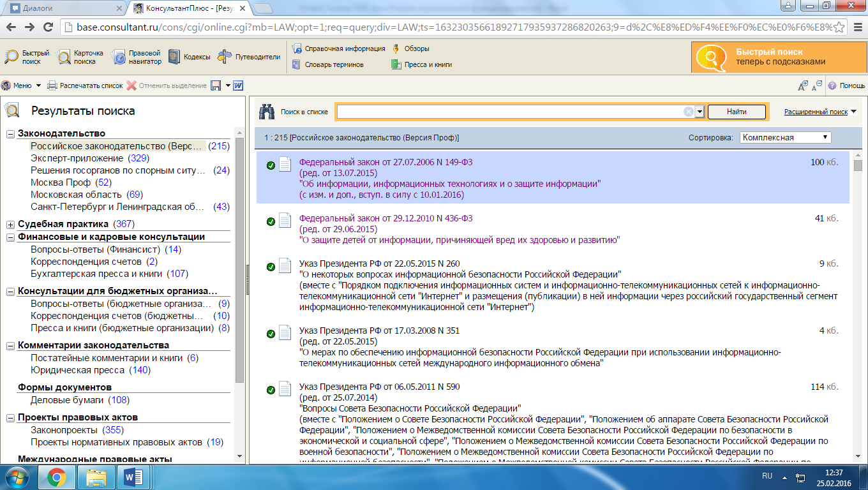Viewport: 868px width, 490px height.
Task: Collapse Консультации для бюджетных организаций
Action: pos(11,292)
